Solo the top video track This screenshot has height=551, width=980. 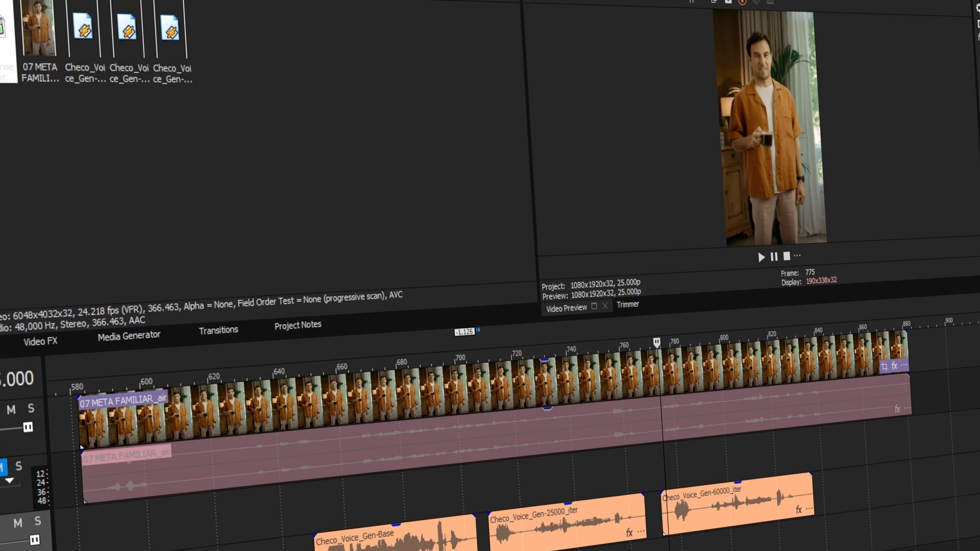point(31,408)
